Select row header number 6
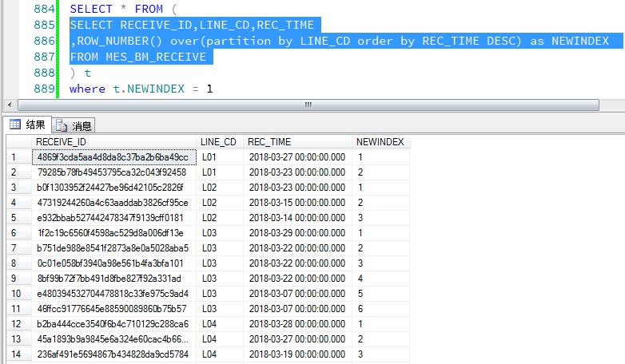 pyautogui.click(x=19, y=233)
